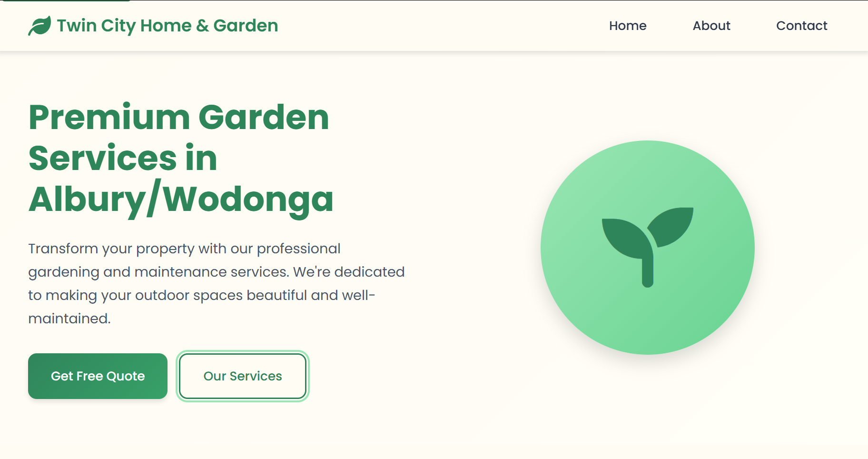Go to the About page

[x=711, y=26]
